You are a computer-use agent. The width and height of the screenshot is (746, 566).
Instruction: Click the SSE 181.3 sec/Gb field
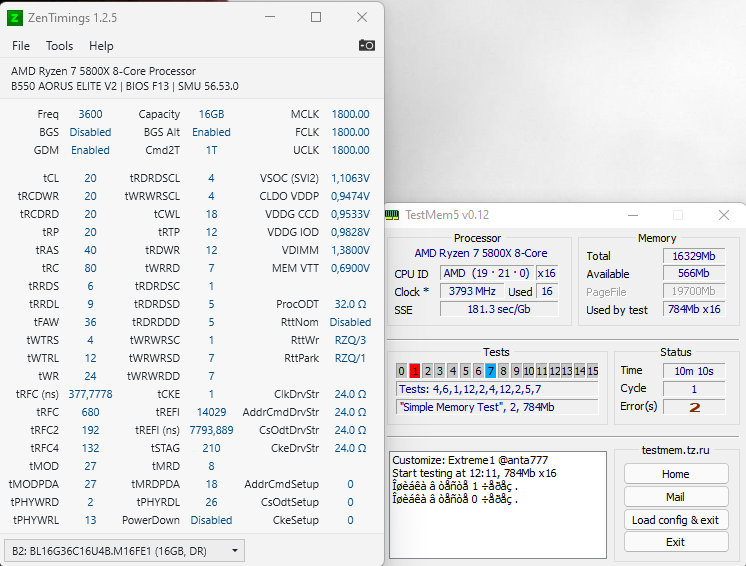pyautogui.click(x=499, y=309)
